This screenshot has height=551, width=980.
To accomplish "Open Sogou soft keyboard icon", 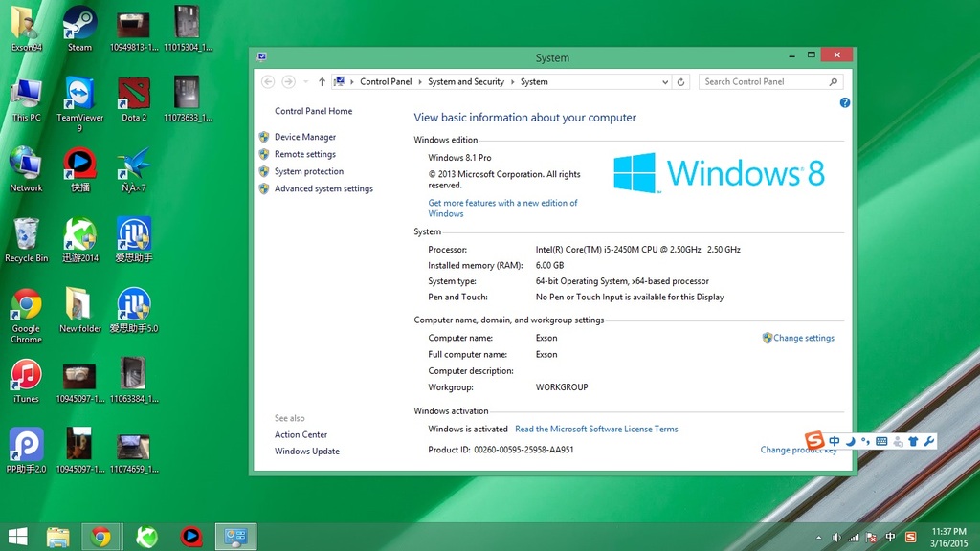I will coord(881,441).
